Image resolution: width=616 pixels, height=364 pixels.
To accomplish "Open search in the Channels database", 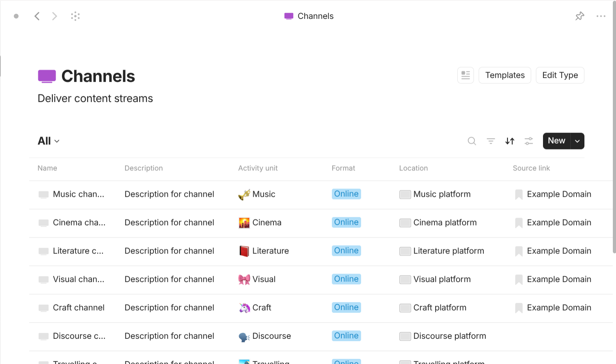I will point(472,141).
